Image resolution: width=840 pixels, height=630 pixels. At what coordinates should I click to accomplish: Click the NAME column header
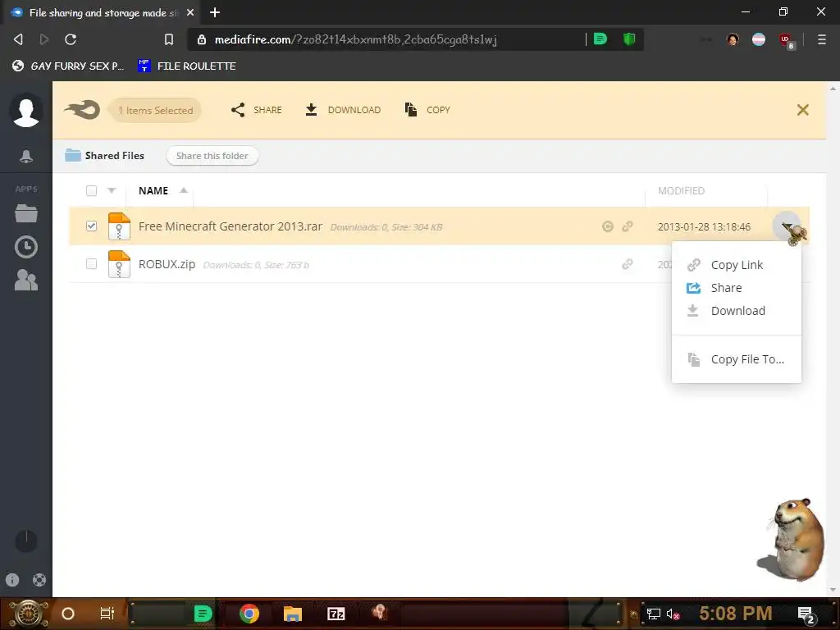coord(153,190)
